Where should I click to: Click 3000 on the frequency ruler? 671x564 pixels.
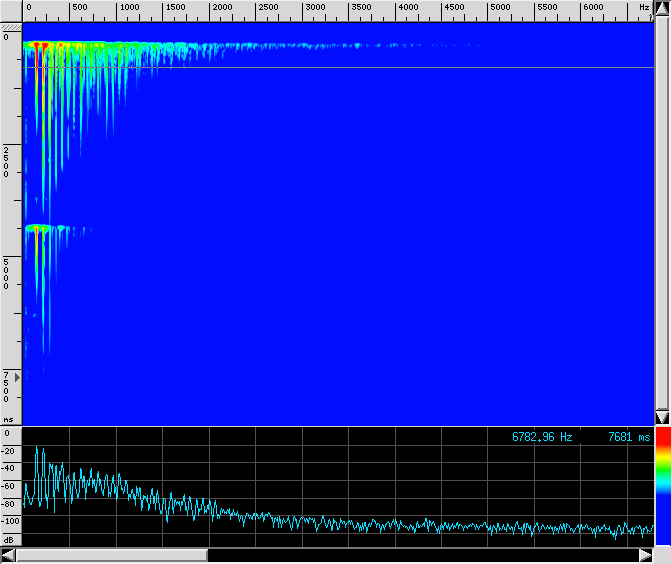click(x=314, y=8)
